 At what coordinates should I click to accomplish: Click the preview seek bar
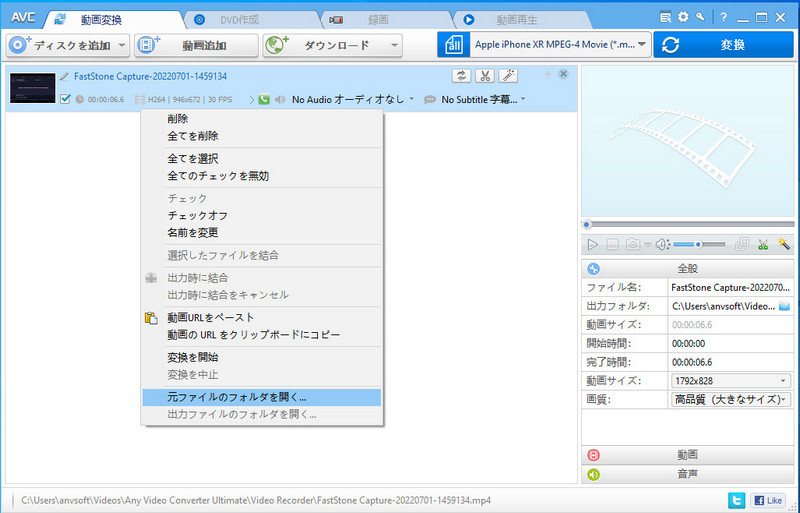689,225
